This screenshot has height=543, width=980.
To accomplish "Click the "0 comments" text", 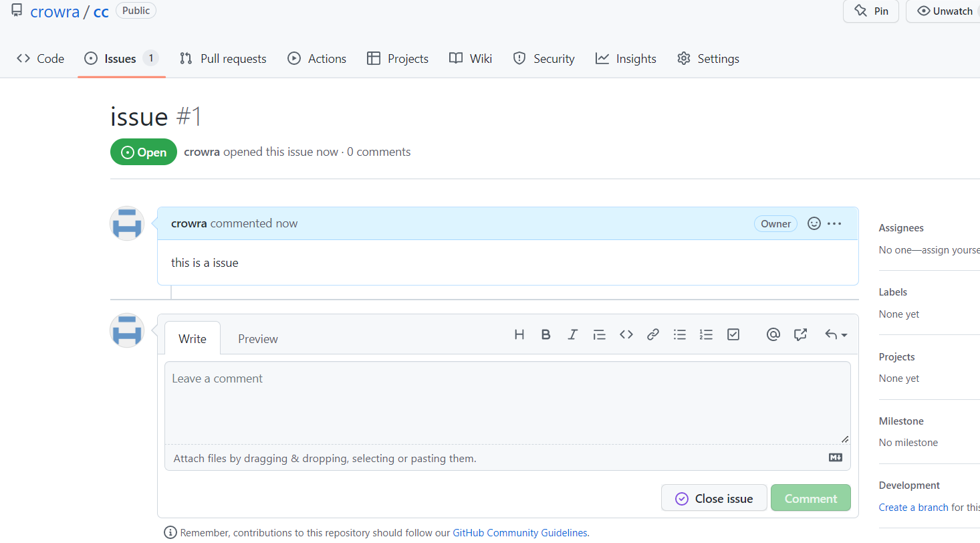I will click(379, 152).
